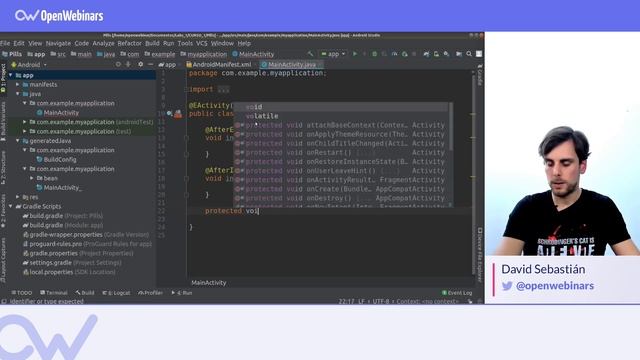Open the app run configuration dropdown
Viewport: 640px width, 360px height.
click(333, 54)
